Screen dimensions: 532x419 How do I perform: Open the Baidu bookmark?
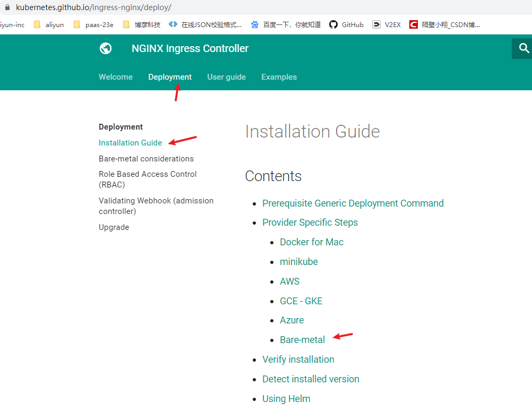286,24
